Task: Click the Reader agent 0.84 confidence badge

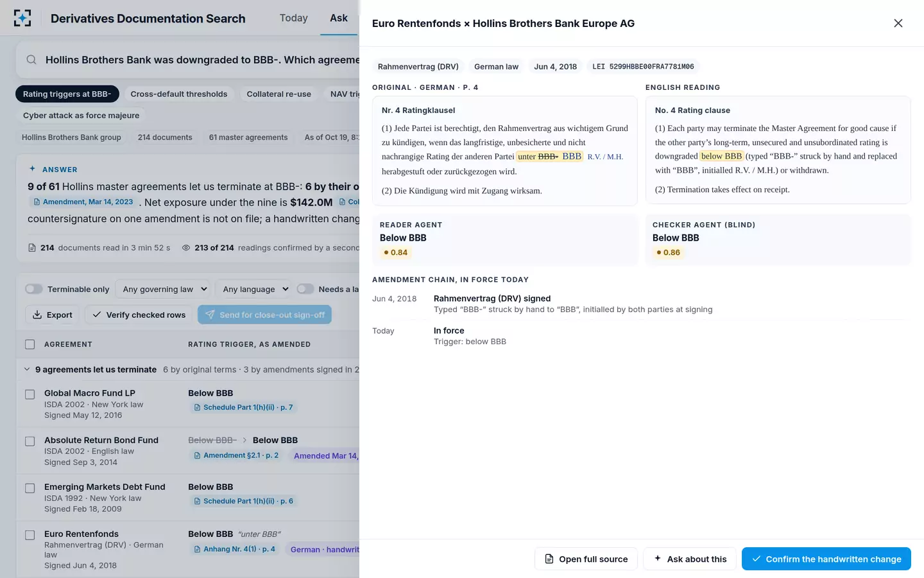Action: pos(395,252)
